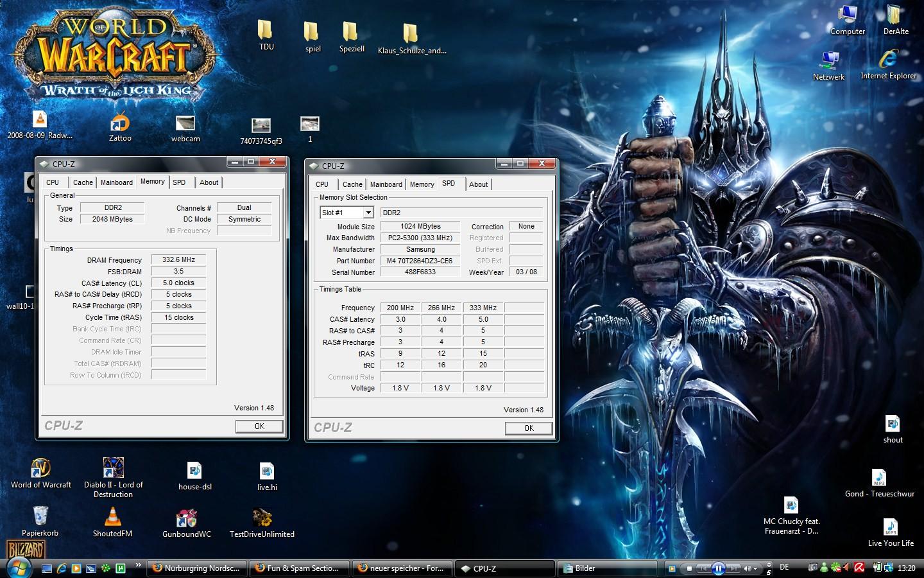Launch Internet Explorer from quick launch
The image size is (924, 578).
click(x=62, y=568)
